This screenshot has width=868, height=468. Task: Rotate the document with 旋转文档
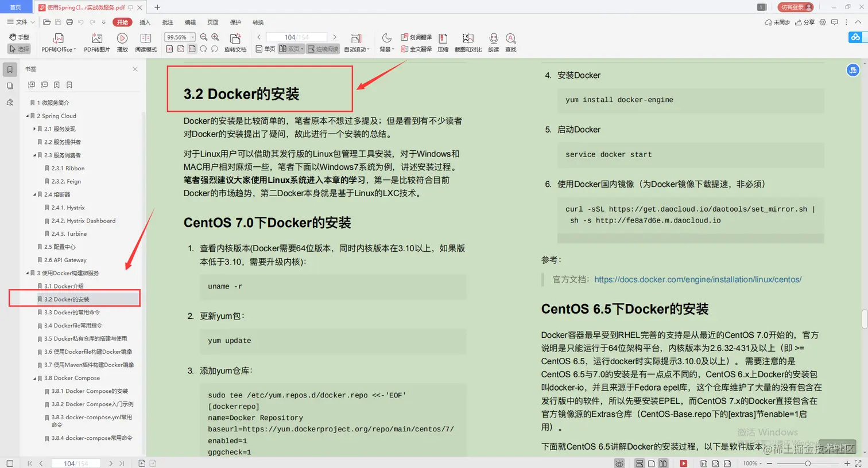click(x=235, y=41)
